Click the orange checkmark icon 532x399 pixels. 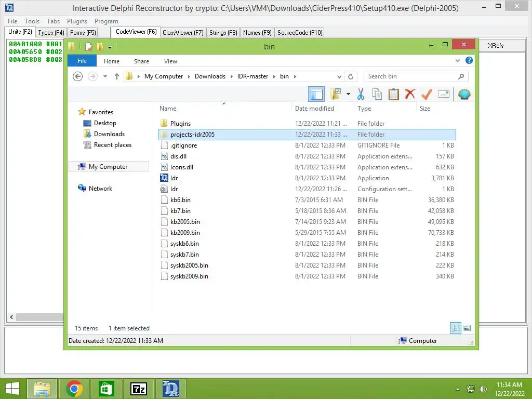[x=427, y=94]
